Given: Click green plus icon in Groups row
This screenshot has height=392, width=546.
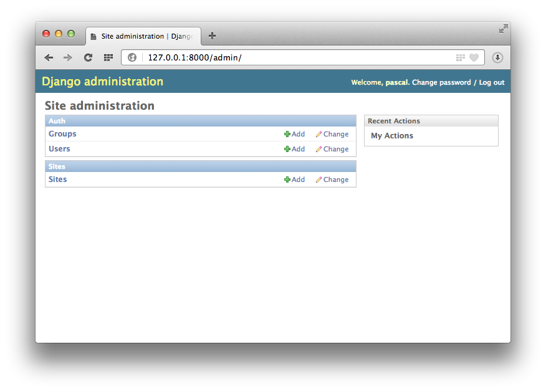Looking at the screenshot, I should [x=287, y=134].
